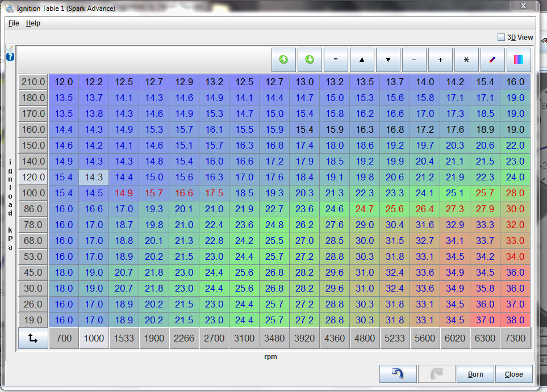Click the asterisk multiply button
Screen dimensions: 547x392
[x=466, y=60]
